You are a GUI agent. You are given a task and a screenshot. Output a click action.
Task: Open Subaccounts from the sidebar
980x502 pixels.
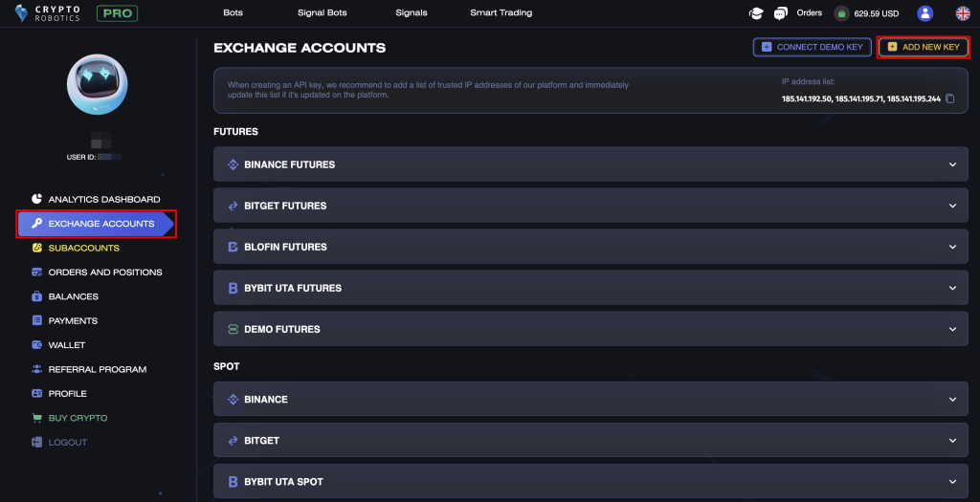[x=83, y=248]
